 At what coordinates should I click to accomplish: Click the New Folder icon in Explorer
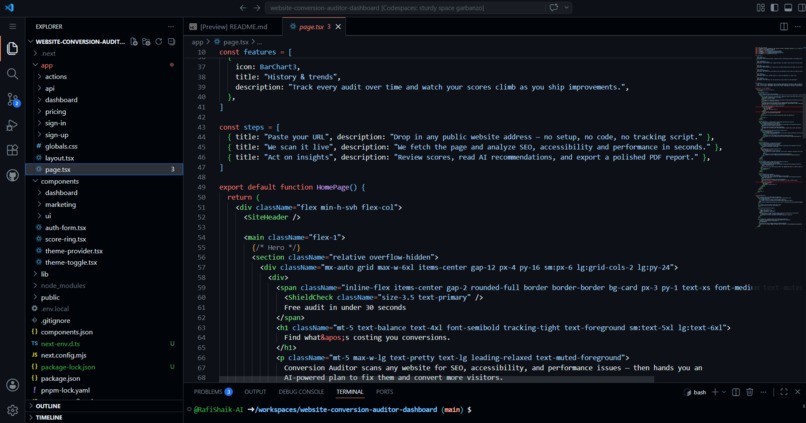[x=146, y=42]
